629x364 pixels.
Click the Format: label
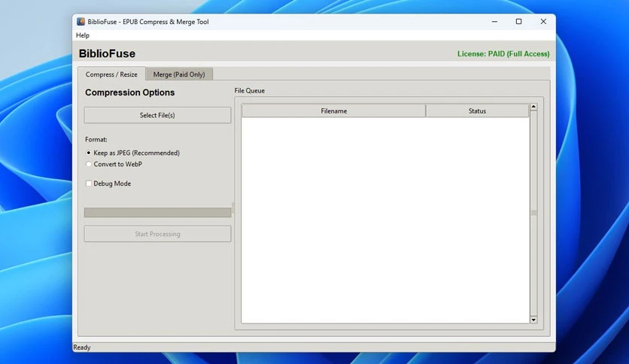click(96, 139)
